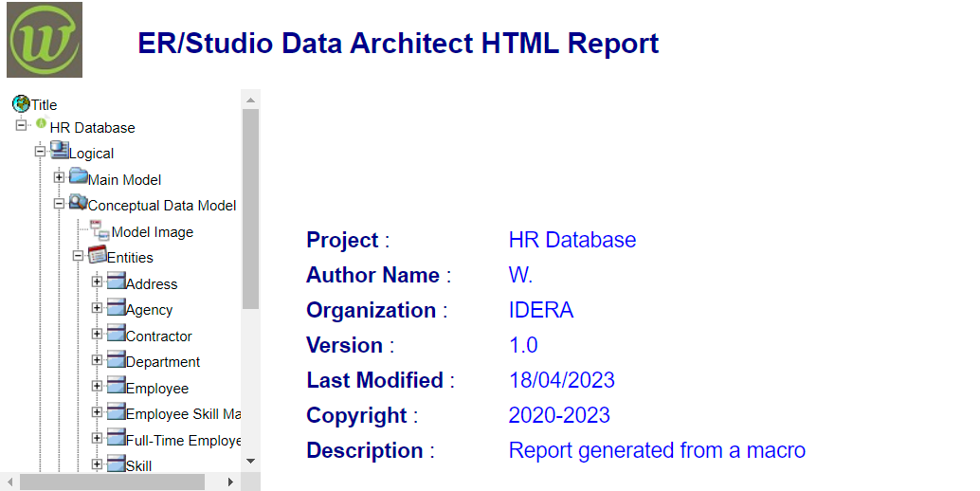The height and width of the screenshot is (491, 980).
Task: Open the Agency entity link
Action: point(150,311)
